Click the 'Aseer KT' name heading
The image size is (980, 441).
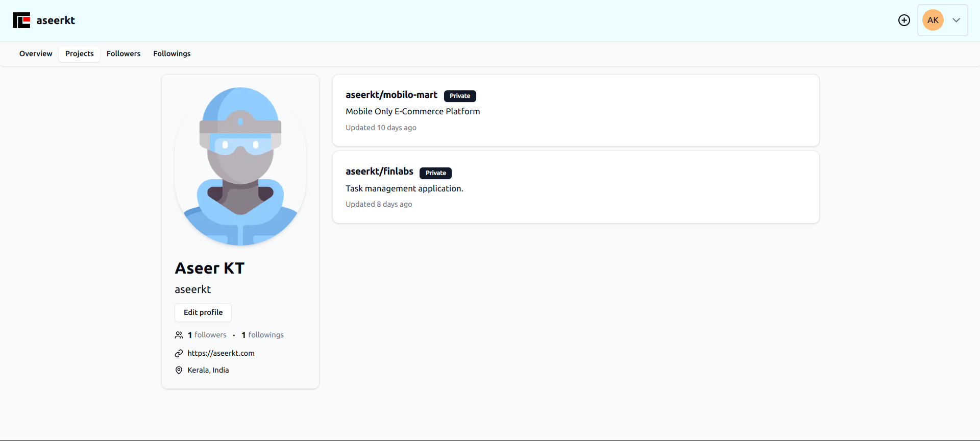(x=210, y=268)
